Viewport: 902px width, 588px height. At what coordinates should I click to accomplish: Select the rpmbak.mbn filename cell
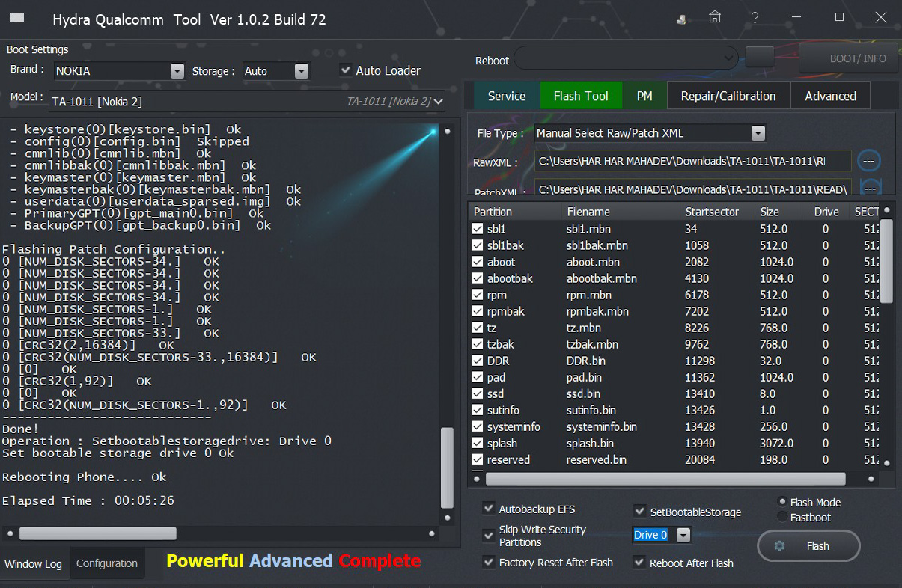(x=597, y=311)
